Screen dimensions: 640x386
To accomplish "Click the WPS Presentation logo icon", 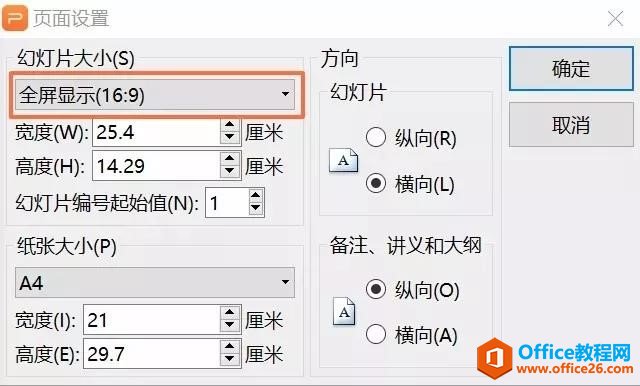I will click(x=15, y=18).
